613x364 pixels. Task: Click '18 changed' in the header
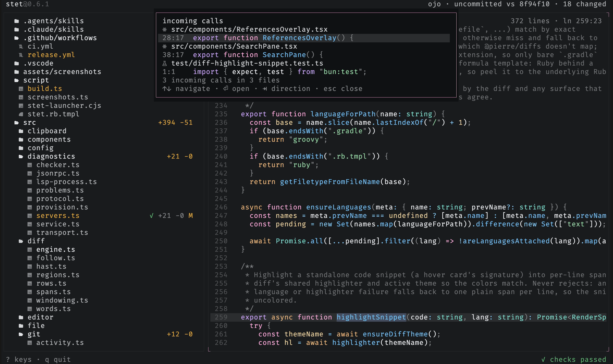(x=584, y=4)
